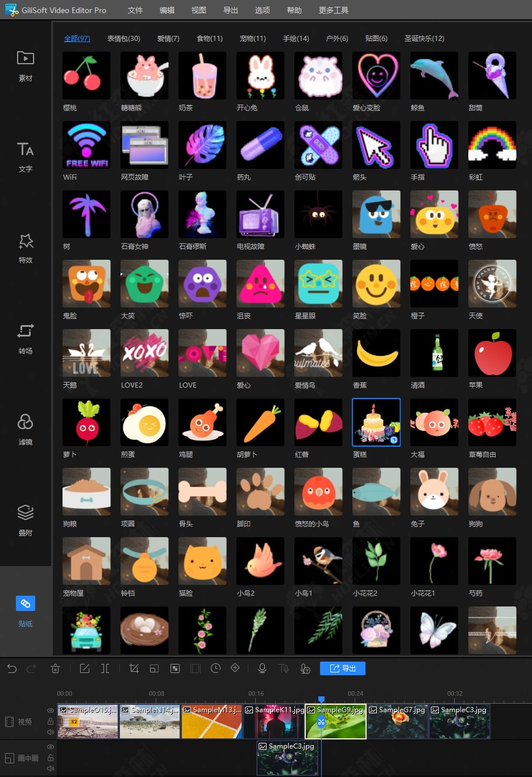Screen dimensions: 532x777
Task: Select the WiFi sticker thumbnail
Action: pyautogui.click(x=86, y=145)
